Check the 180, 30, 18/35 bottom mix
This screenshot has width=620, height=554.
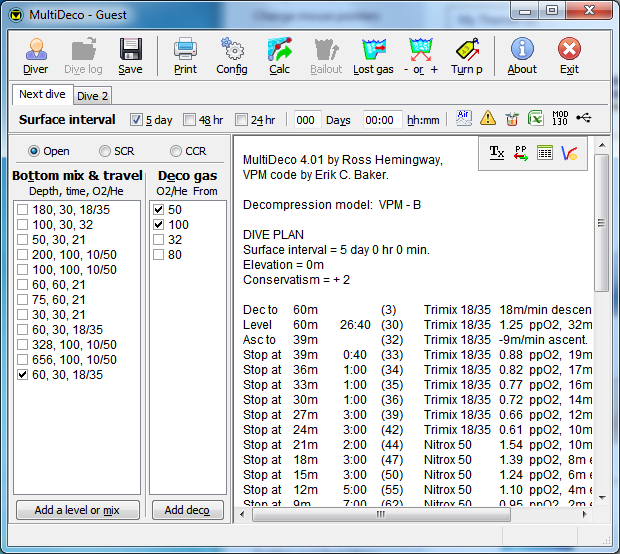click(23, 210)
